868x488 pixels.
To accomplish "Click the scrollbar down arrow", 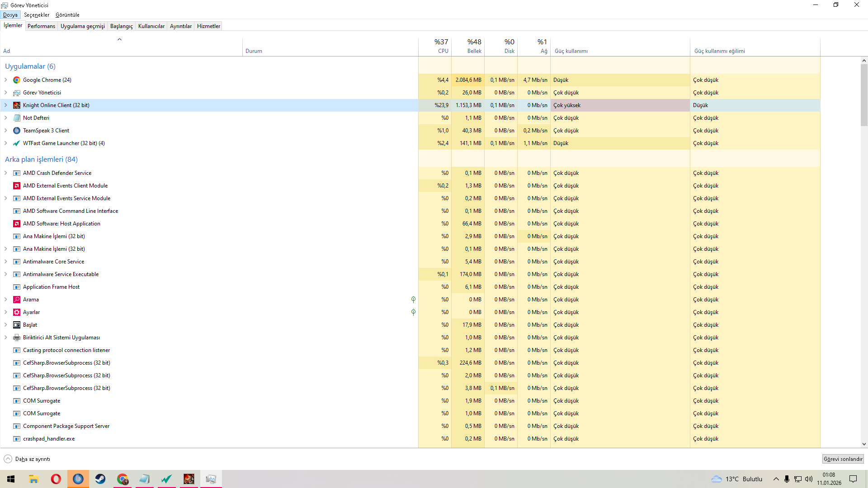I will pos(864,444).
